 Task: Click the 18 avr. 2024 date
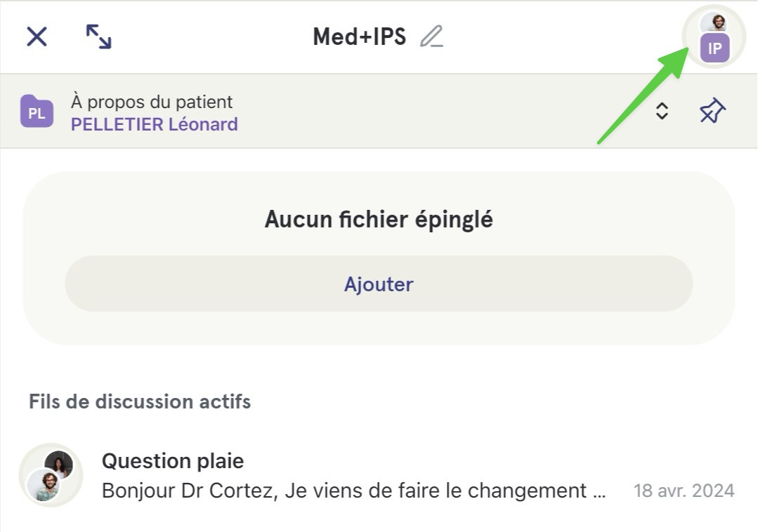tap(684, 491)
